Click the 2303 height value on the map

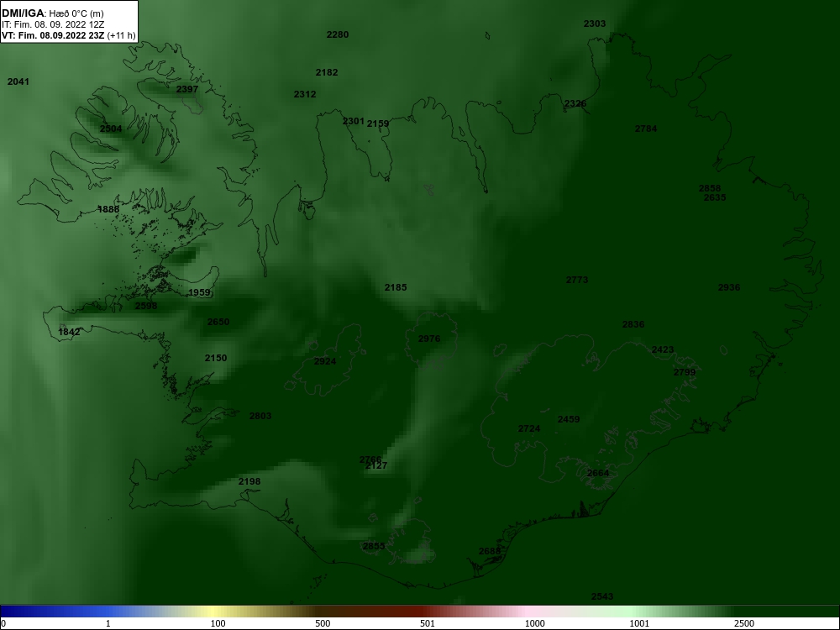[x=595, y=24]
